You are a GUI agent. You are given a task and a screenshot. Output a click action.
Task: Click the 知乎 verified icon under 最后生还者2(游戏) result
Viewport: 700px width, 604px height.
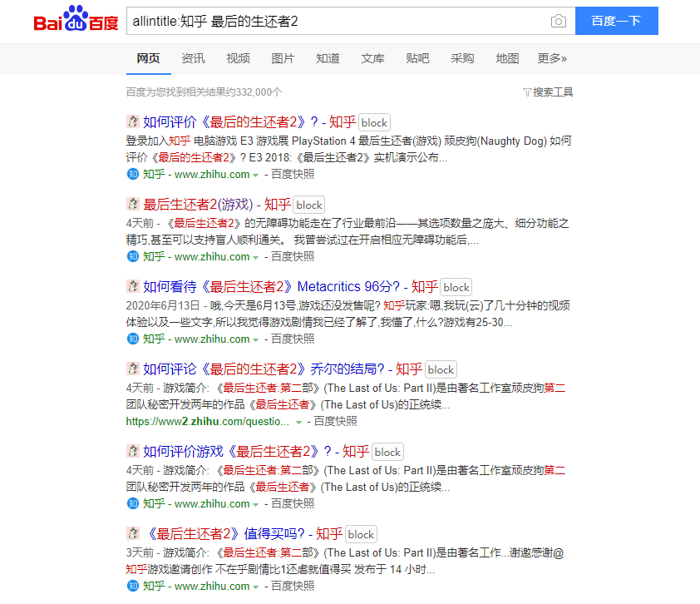coord(133,256)
